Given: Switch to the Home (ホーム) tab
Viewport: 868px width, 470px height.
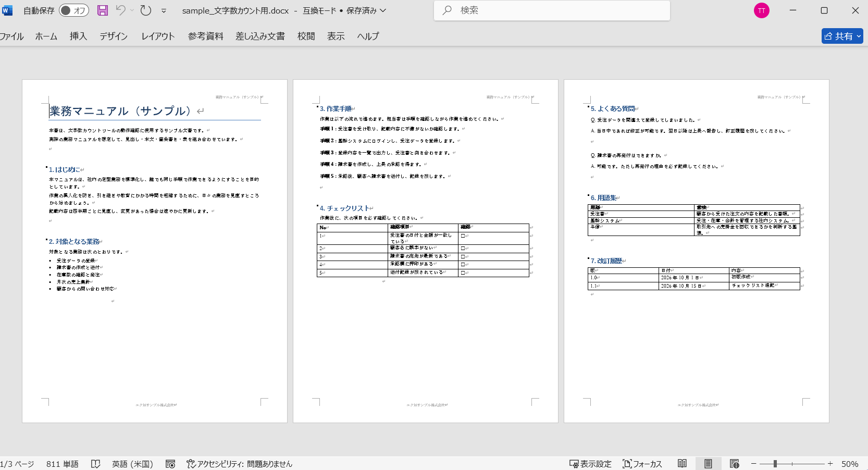Looking at the screenshot, I should [x=46, y=36].
